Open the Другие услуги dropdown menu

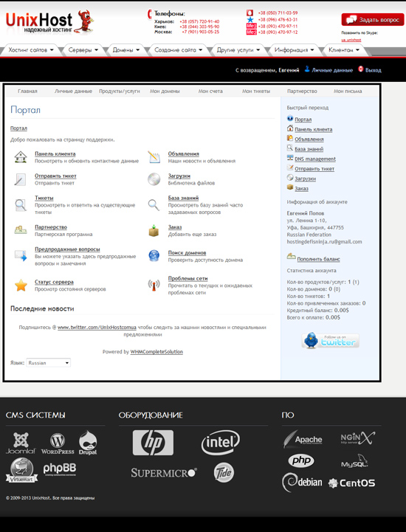coord(238,50)
